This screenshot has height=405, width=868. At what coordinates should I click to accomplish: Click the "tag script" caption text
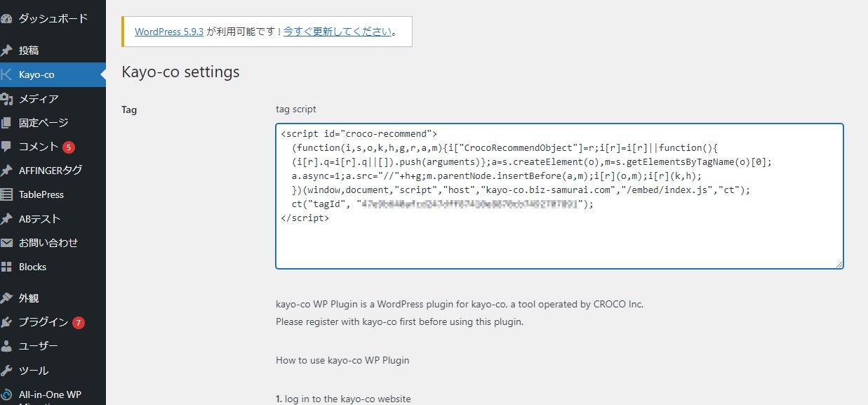[296, 109]
